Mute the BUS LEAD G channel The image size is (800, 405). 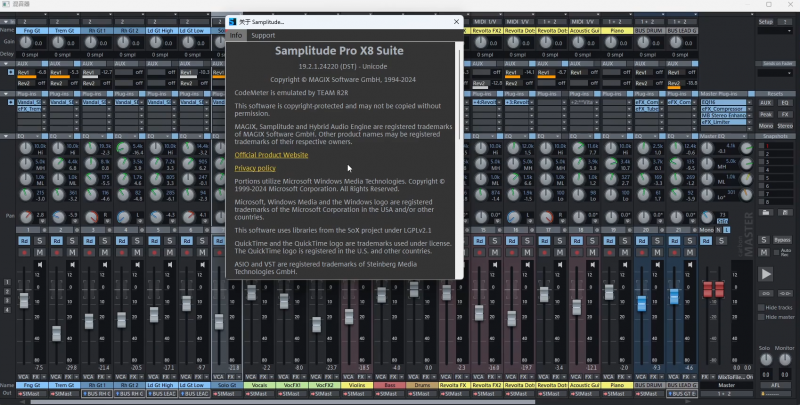point(690,252)
